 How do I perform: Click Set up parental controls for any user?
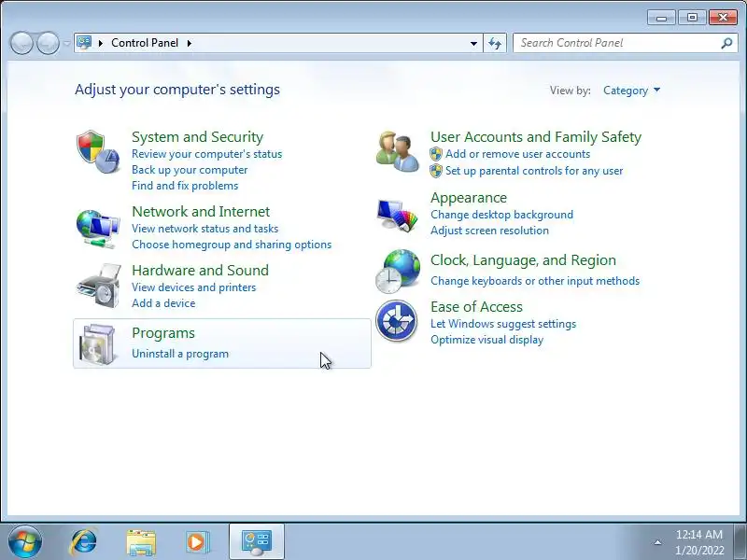(x=534, y=171)
